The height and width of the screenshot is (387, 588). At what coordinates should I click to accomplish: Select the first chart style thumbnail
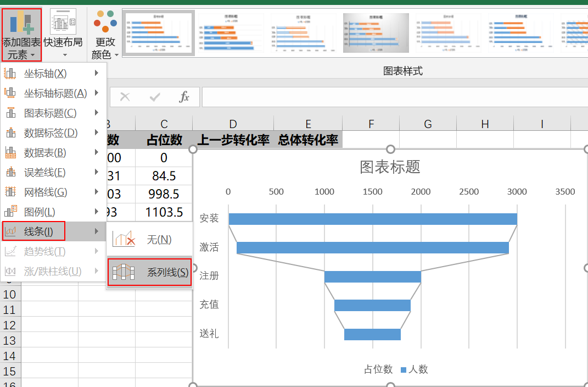coord(159,32)
